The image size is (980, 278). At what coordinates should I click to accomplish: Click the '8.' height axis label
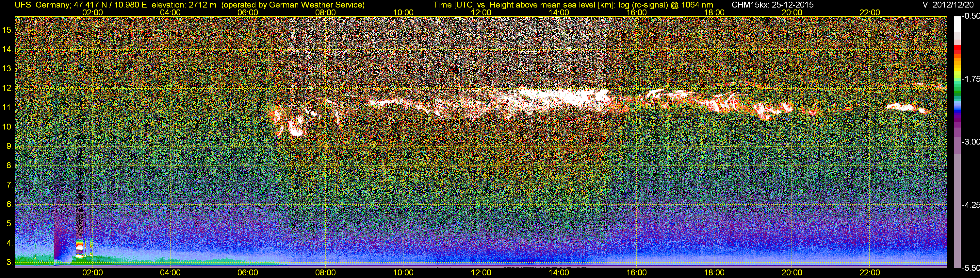point(9,166)
